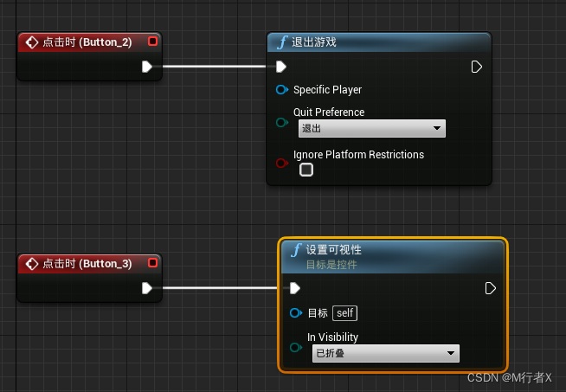566x392 pixels.
Task: Click the function icon on 退出游戏 node
Action: coord(282,42)
